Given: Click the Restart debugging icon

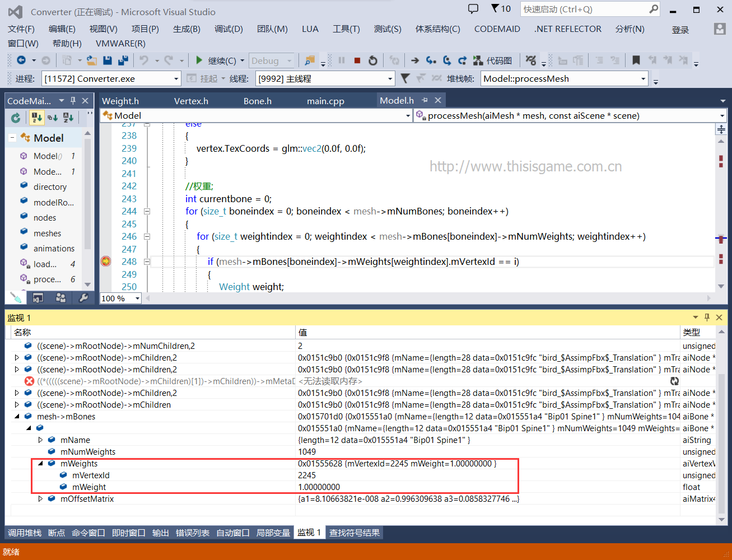Looking at the screenshot, I should coord(373,60).
